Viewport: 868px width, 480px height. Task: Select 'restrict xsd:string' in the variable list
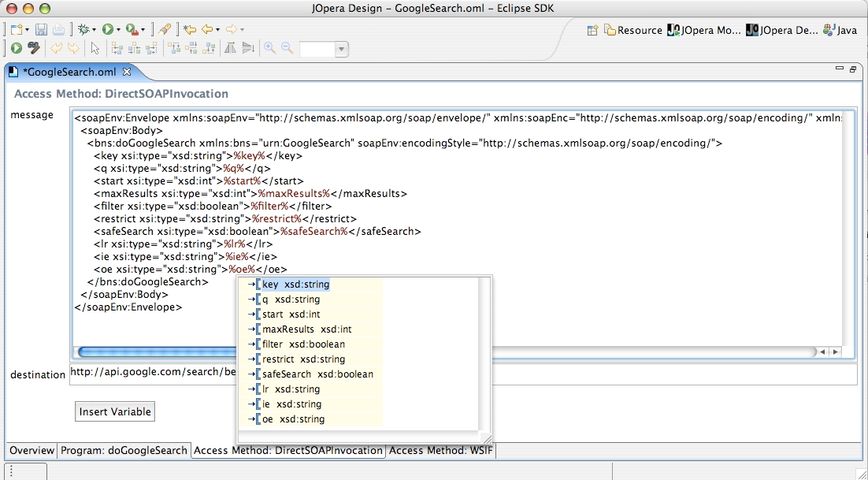coord(303,359)
